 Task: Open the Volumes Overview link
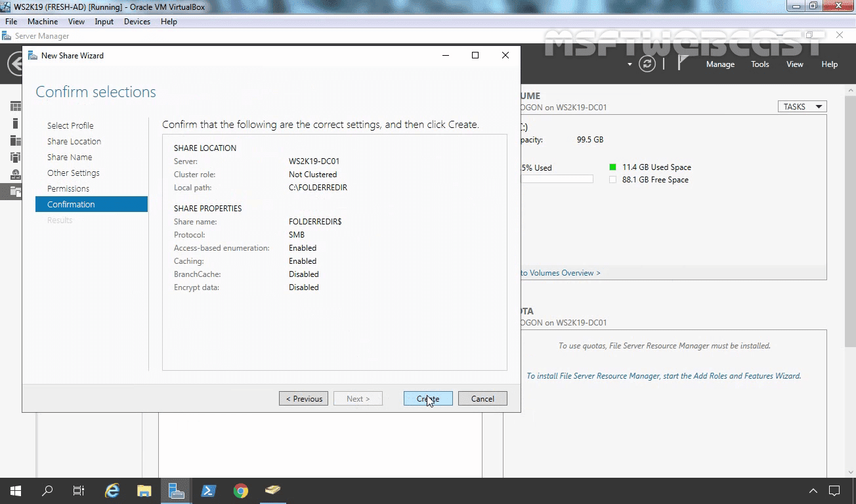(x=560, y=273)
